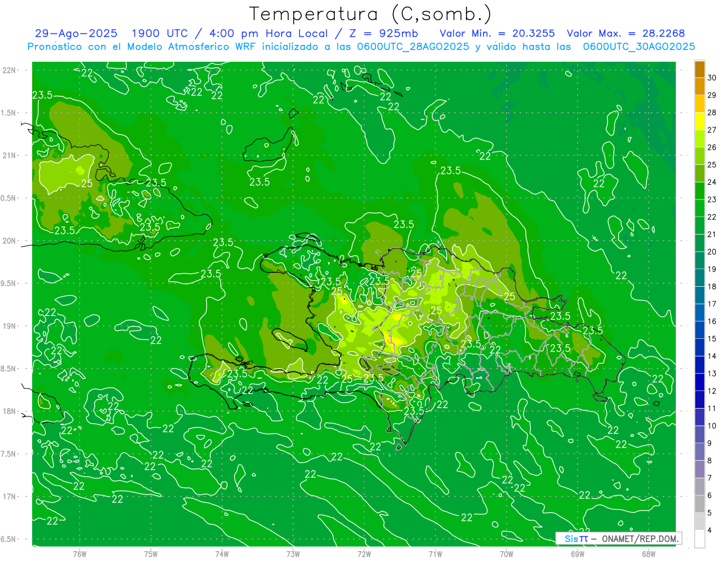Click the 'SisTT - ONAMET/REP.DOM.' credit box
This screenshot has height=562, width=728.
[x=619, y=538]
